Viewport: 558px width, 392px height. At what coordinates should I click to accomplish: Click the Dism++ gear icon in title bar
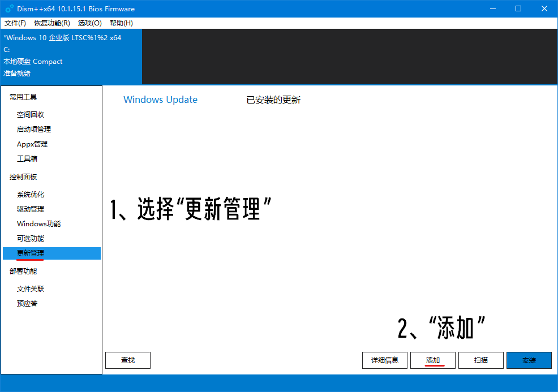click(x=8, y=8)
